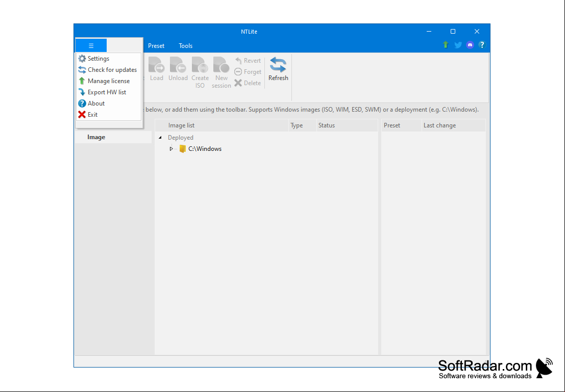Open the Tools ribbon tab

[186, 46]
